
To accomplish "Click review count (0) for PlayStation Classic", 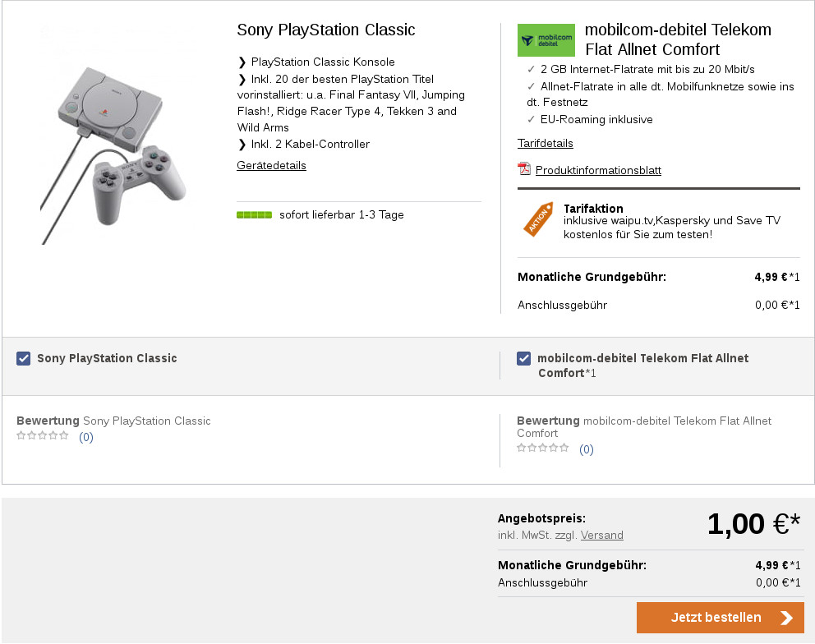I will click(x=86, y=437).
